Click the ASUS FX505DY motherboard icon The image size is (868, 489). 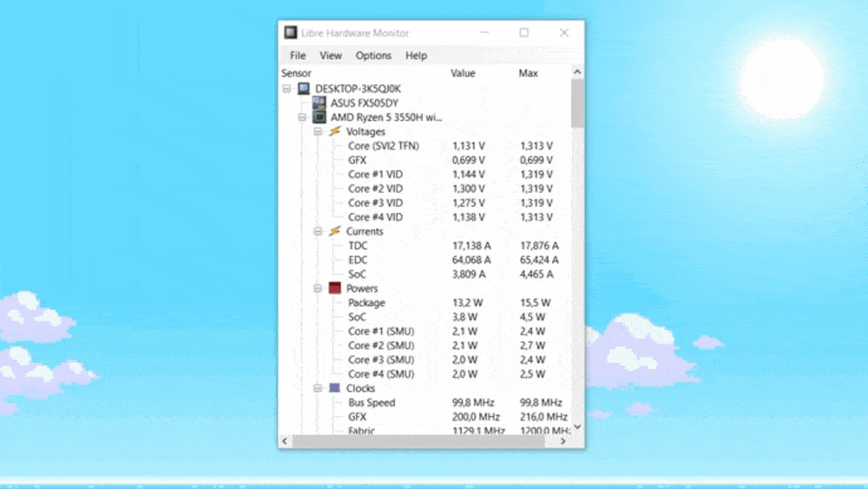pos(319,103)
